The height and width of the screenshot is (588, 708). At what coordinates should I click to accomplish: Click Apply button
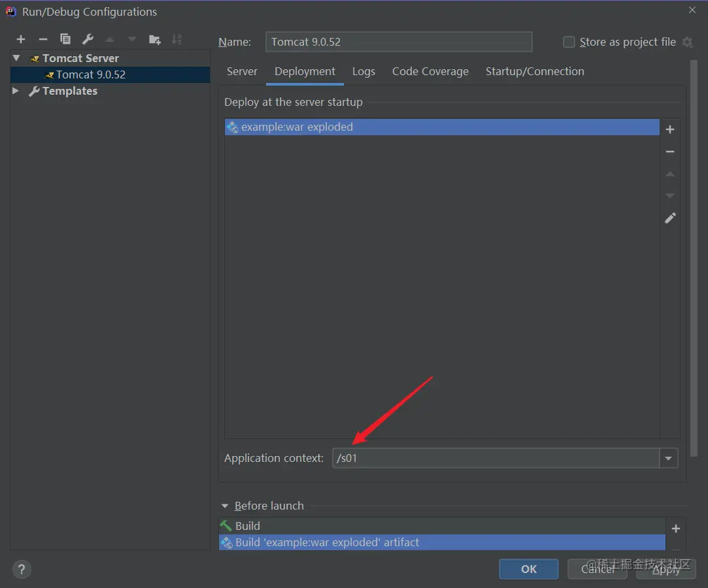point(666,569)
